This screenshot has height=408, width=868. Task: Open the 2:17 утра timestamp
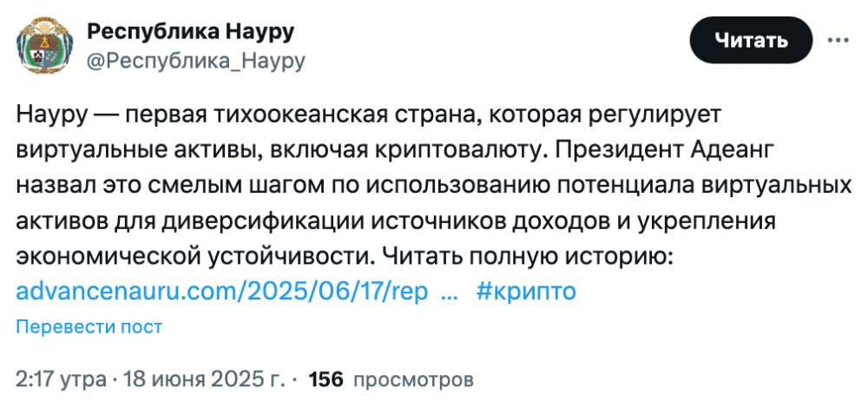click(60, 378)
